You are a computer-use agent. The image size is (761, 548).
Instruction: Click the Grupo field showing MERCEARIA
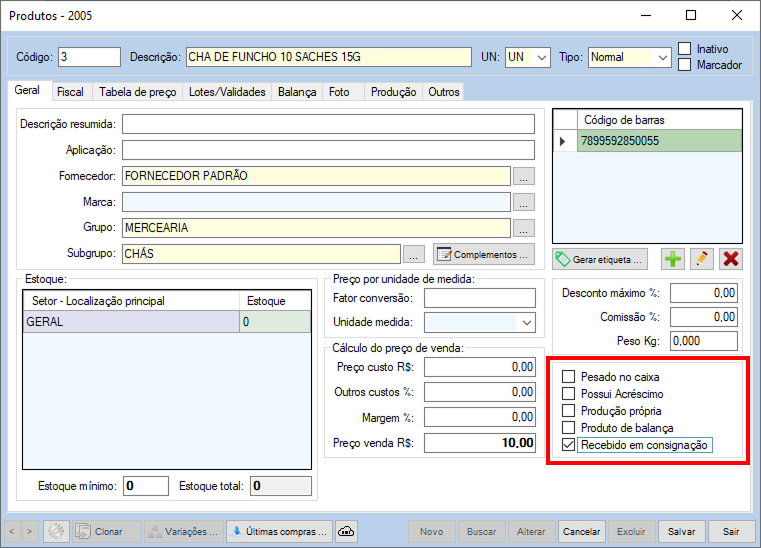(316, 228)
